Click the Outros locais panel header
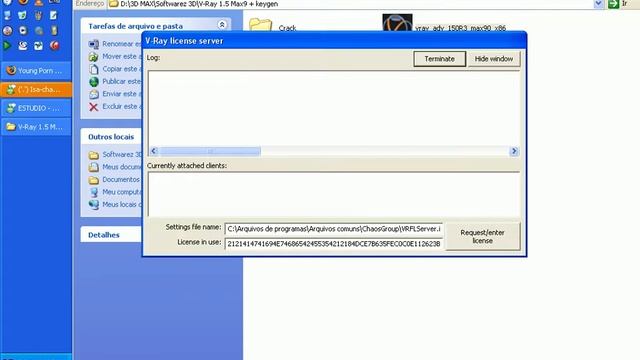This screenshot has height=360, width=640. (x=111, y=137)
